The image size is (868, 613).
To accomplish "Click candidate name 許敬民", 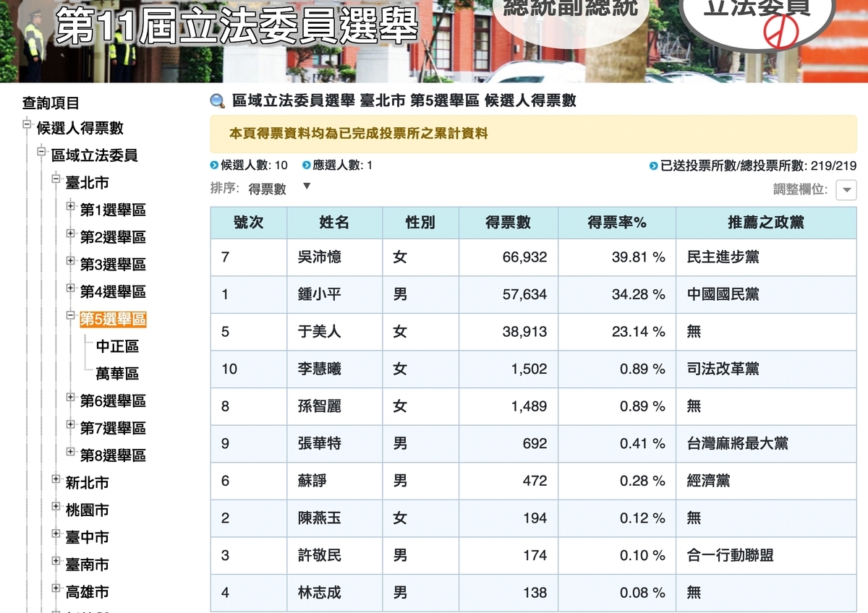I will pos(319,555).
